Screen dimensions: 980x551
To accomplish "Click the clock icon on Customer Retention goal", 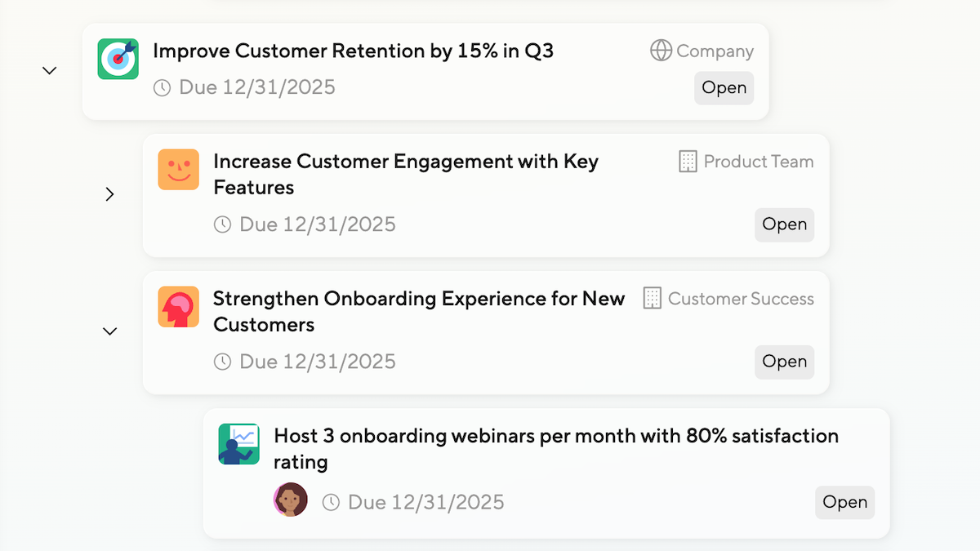I will 163,88.
